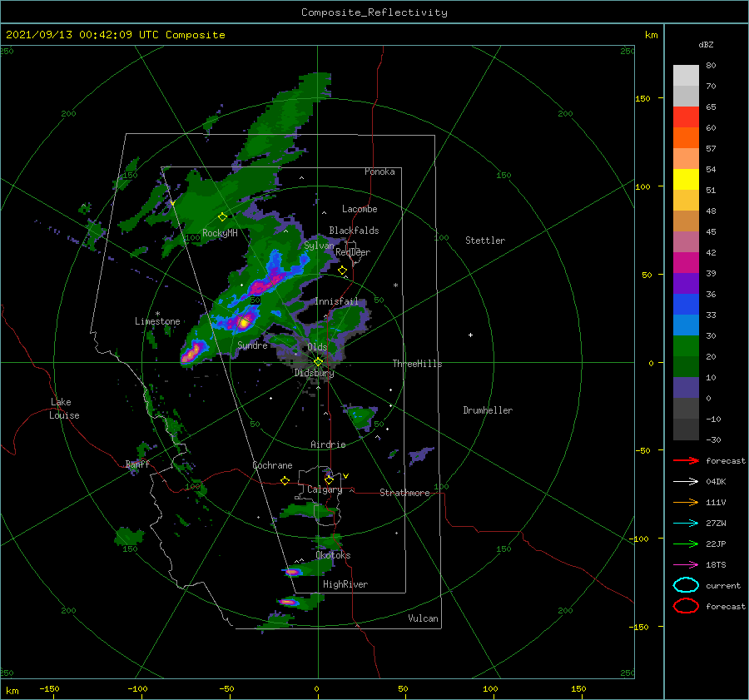The image size is (749, 700).
Task: Click the Lacombe town label
Action: pos(360,209)
